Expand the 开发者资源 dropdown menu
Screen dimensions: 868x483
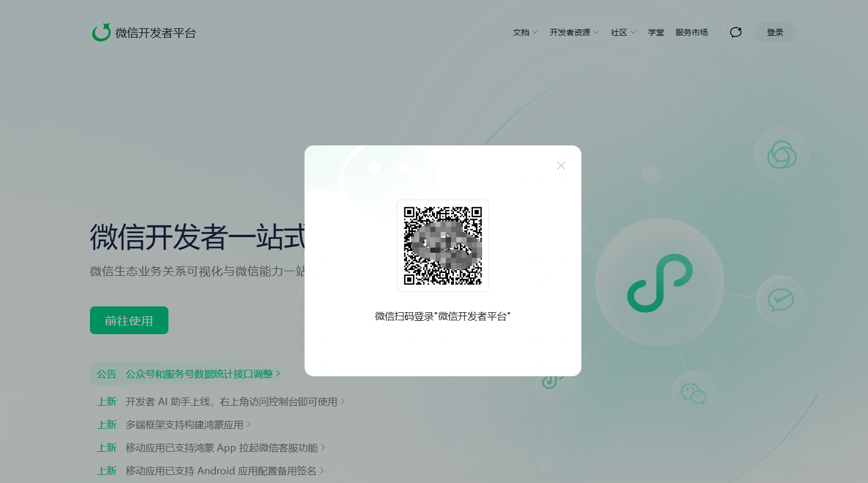click(x=574, y=32)
